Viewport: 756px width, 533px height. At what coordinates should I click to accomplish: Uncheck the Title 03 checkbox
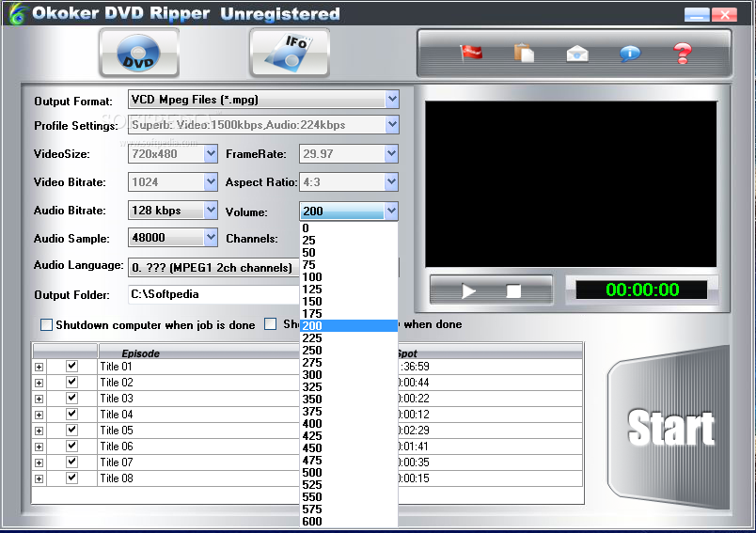[71, 398]
